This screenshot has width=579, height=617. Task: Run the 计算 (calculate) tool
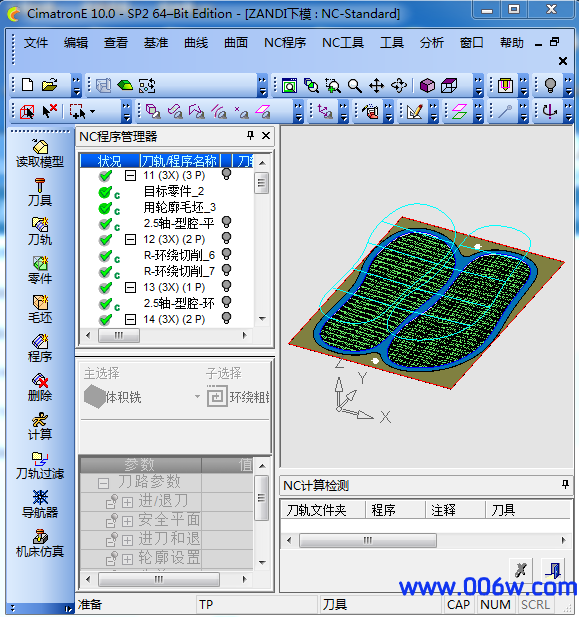40,426
